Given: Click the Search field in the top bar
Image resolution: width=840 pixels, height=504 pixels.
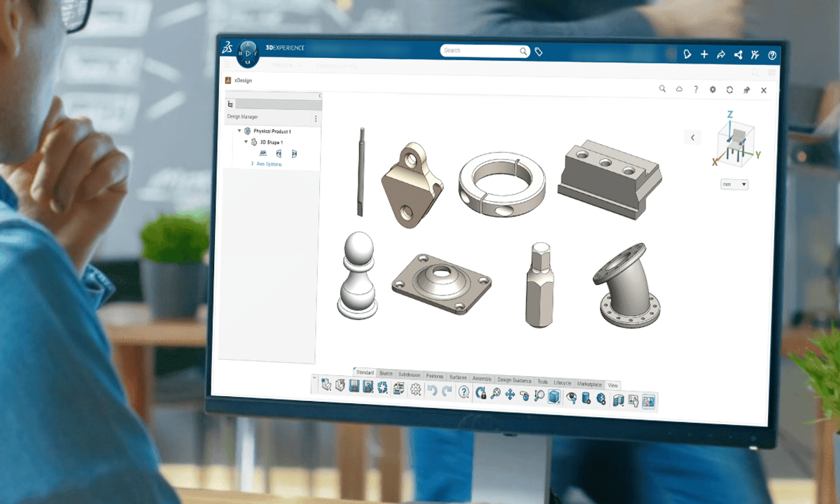Looking at the screenshot, I should tap(483, 50).
